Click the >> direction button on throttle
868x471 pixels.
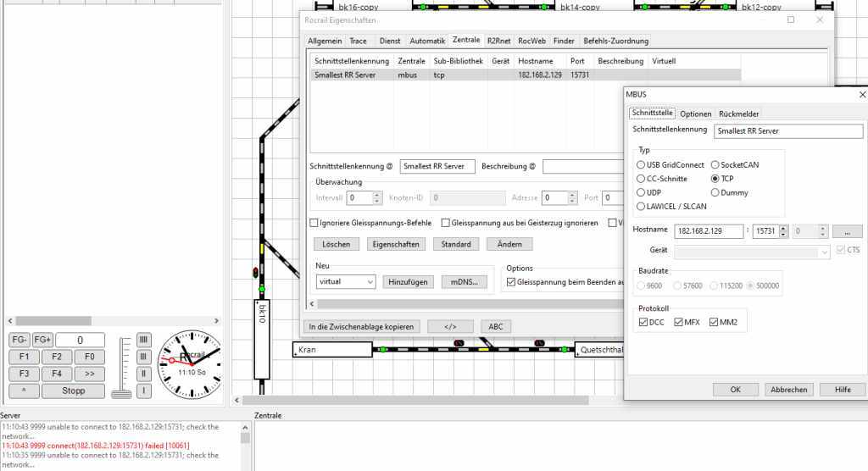pyautogui.click(x=90, y=374)
